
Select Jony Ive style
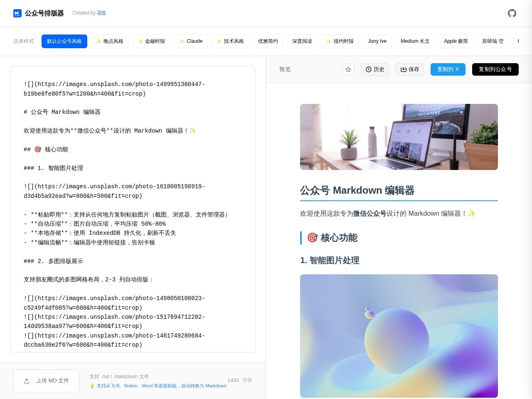tap(377, 41)
